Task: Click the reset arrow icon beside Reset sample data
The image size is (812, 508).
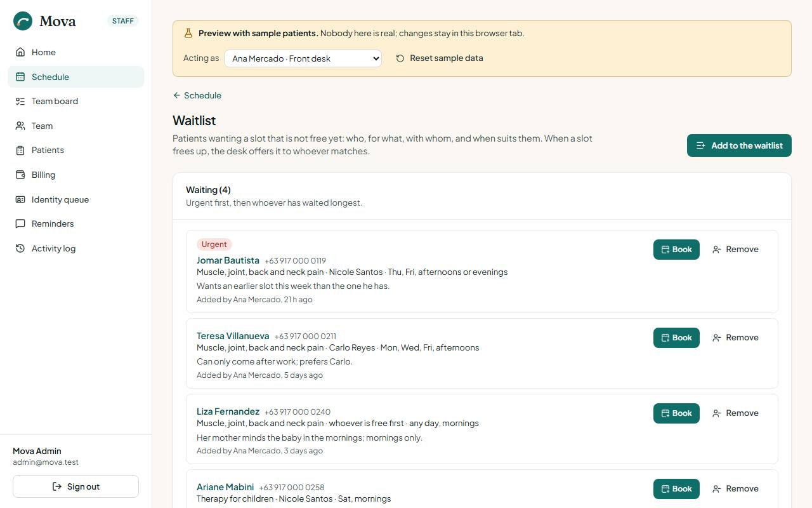Action: click(400, 58)
